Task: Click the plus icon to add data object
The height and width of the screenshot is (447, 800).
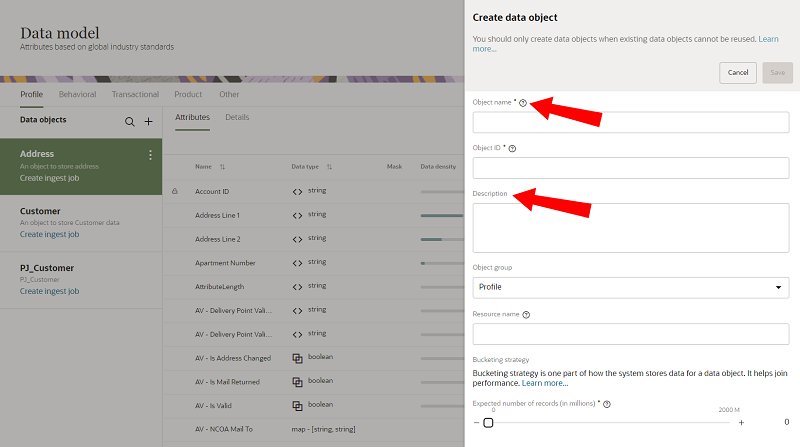Action: point(149,121)
